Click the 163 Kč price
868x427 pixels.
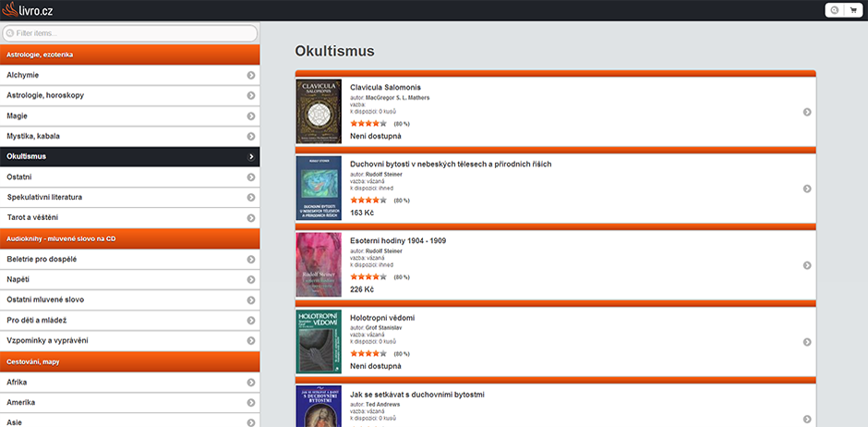tap(362, 213)
